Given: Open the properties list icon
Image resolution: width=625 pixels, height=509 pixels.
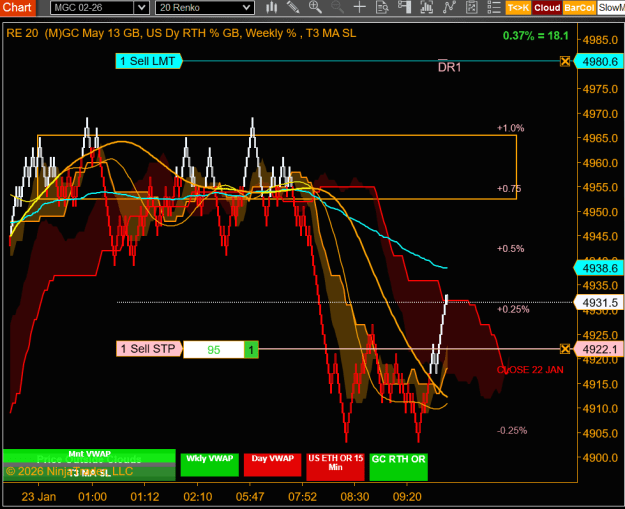Looking at the screenshot, I should coord(494,7).
